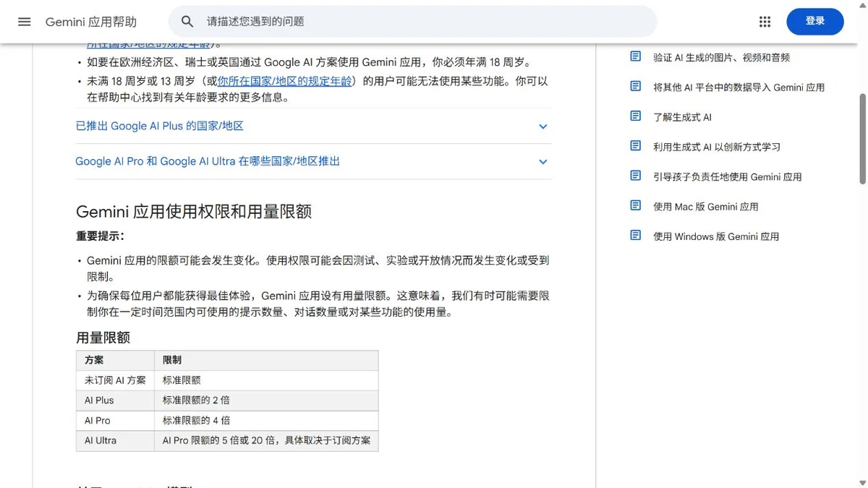Viewport: 868px width, 488px height.
Task: Select table cell 未订阅 AI 方案
Action: (x=115, y=380)
